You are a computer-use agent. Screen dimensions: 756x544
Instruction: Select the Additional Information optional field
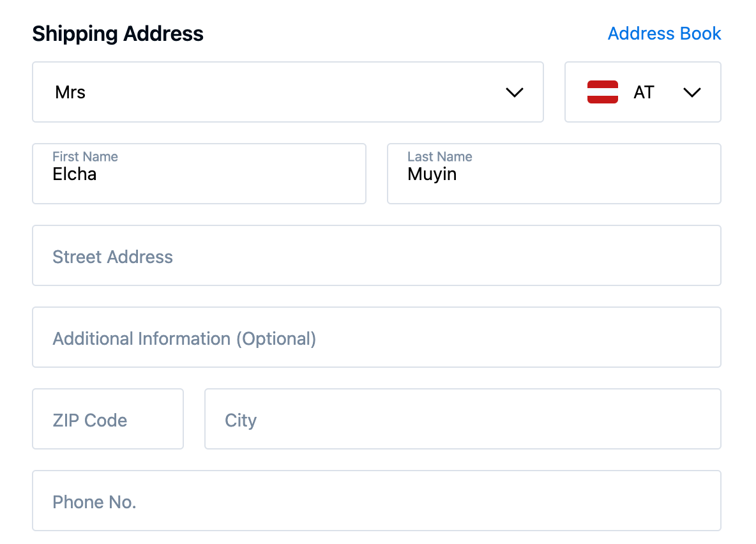pos(376,337)
